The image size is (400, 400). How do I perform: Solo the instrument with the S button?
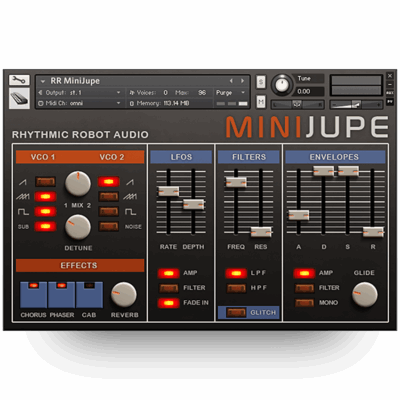pos(261,82)
